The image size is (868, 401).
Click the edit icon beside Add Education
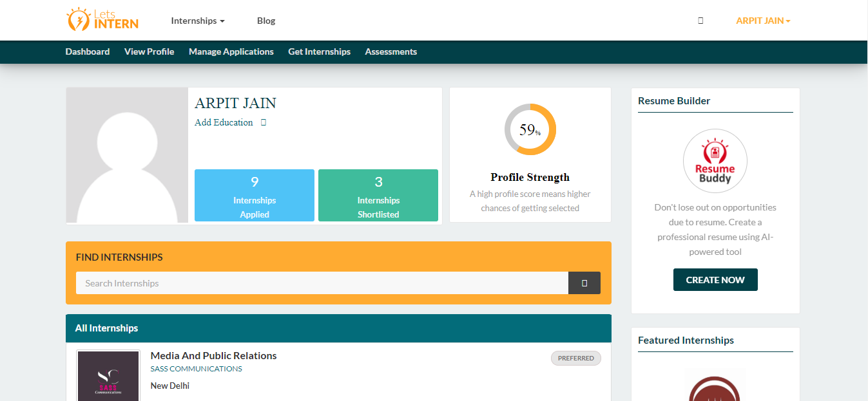point(264,122)
